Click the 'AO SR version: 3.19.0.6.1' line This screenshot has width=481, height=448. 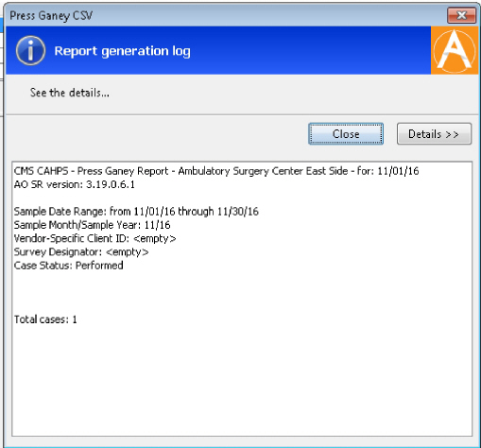(x=75, y=184)
